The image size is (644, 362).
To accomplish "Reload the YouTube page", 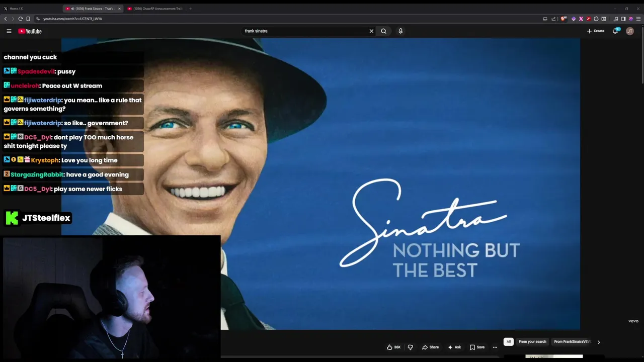I will tap(20, 19).
